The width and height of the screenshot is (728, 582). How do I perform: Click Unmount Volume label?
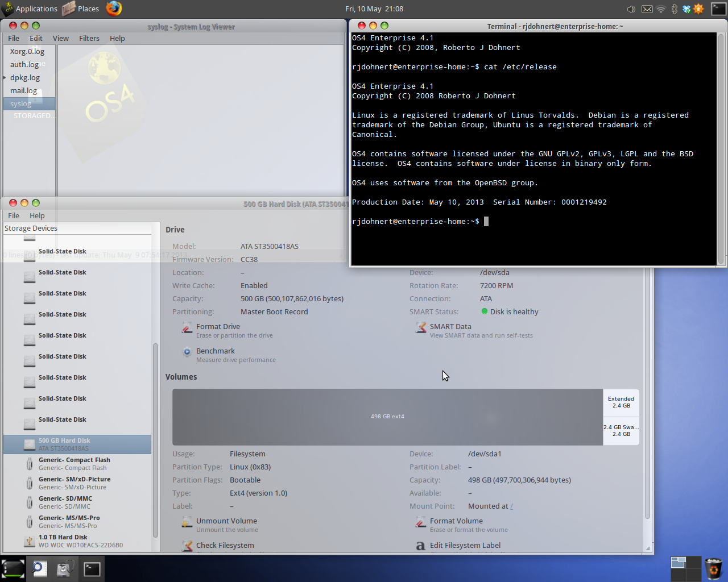pyautogui.click(x=227, y=521)
